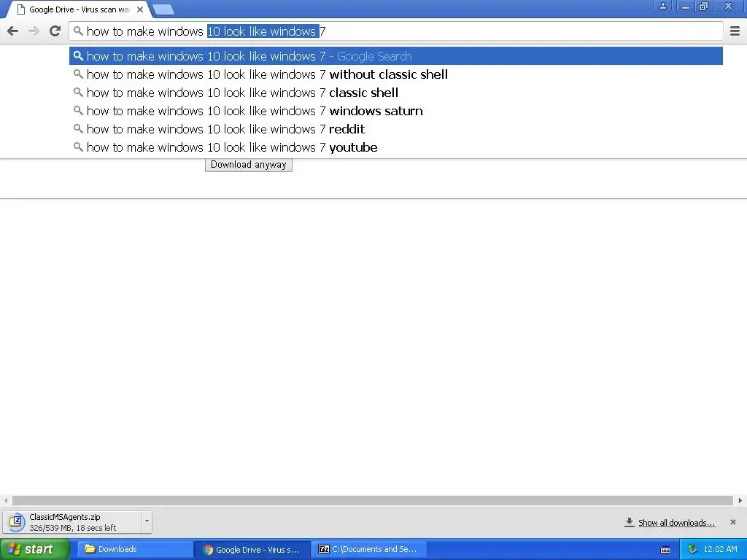Open the Chrome hamburger menu
This screenshot has width=747, height=560.
click(x=735, y=31)
